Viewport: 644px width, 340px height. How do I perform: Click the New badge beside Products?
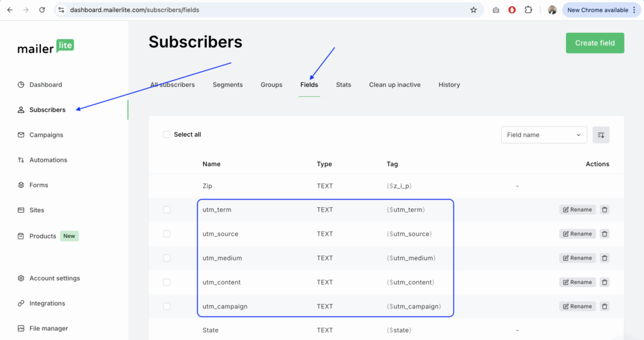69,236
